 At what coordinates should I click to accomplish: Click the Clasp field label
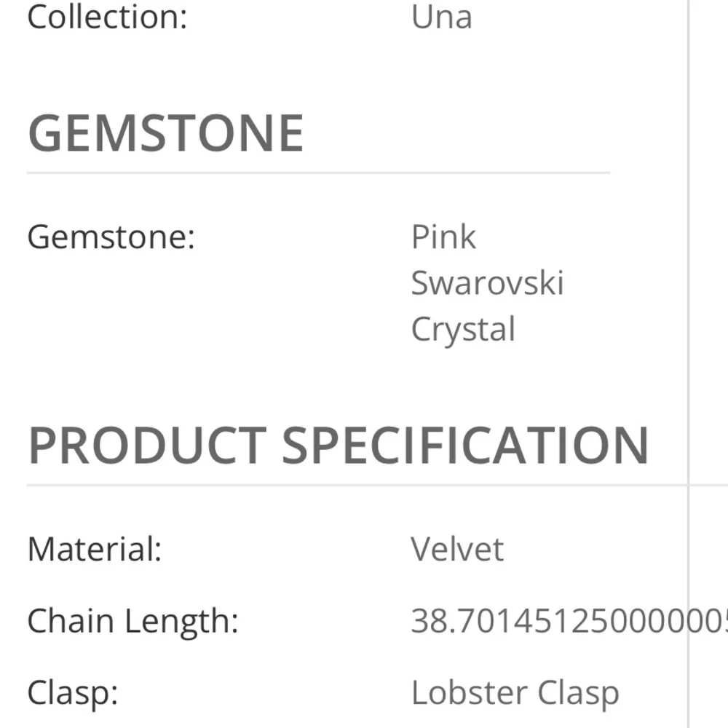pyautogui.click(x=72, y=693)
